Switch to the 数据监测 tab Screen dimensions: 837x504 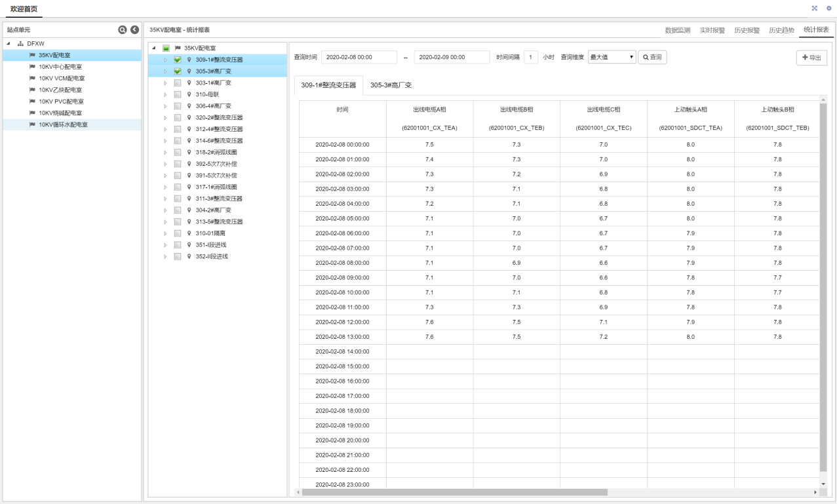tap(678, 30)
